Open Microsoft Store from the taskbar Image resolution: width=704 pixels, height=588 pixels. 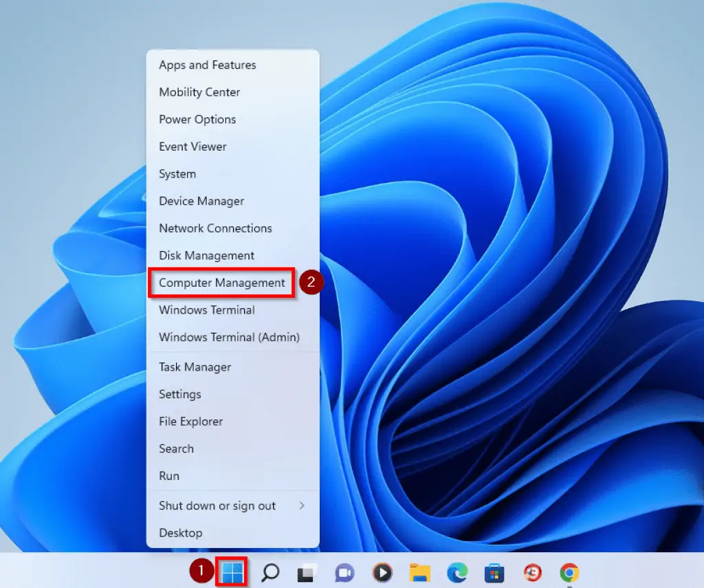pos(494,572)
